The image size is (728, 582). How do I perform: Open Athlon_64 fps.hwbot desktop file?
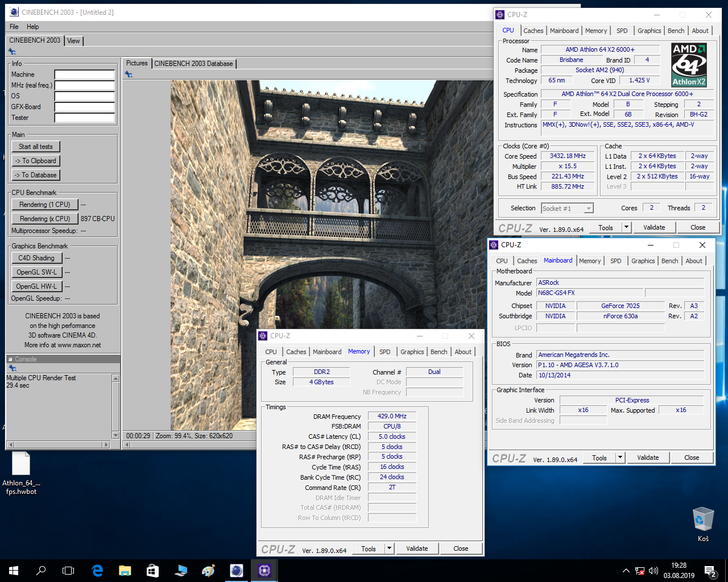[21, 473]
